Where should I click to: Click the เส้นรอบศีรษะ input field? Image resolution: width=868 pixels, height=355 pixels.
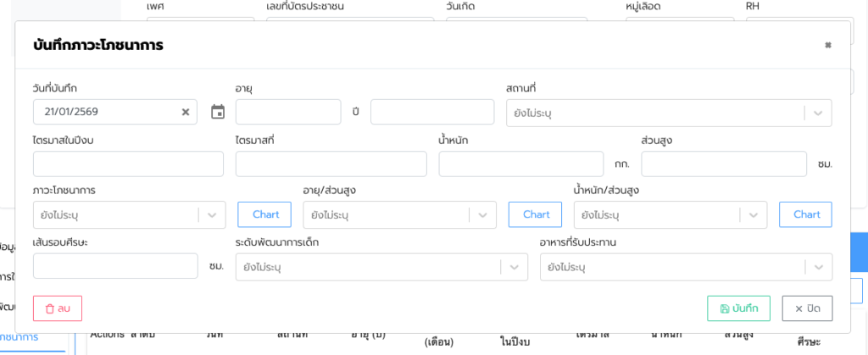click(x=115, y=266)
